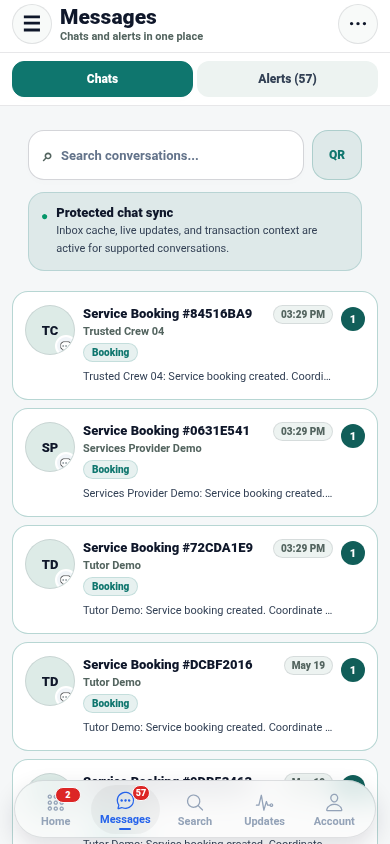
Task: Open Account from bottom navigation
Action: pyautogui.click(x=334, y=810)
